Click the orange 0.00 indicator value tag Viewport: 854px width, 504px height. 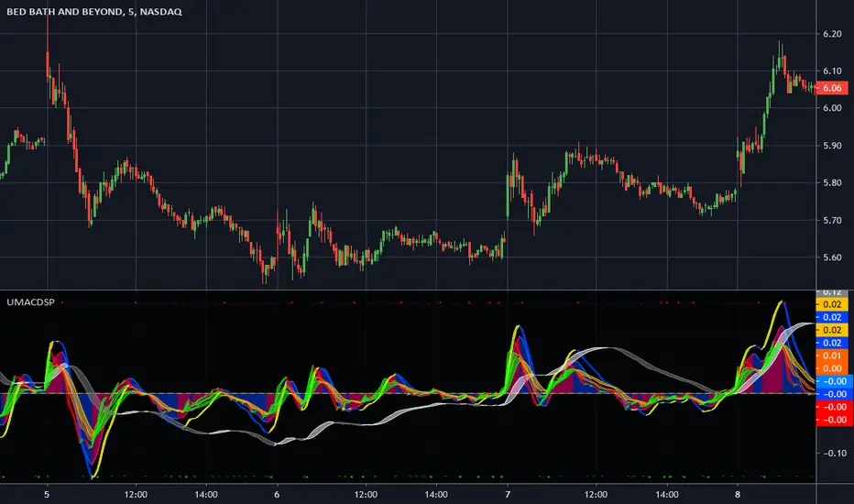pyautogui.click(x=832, y=368)
